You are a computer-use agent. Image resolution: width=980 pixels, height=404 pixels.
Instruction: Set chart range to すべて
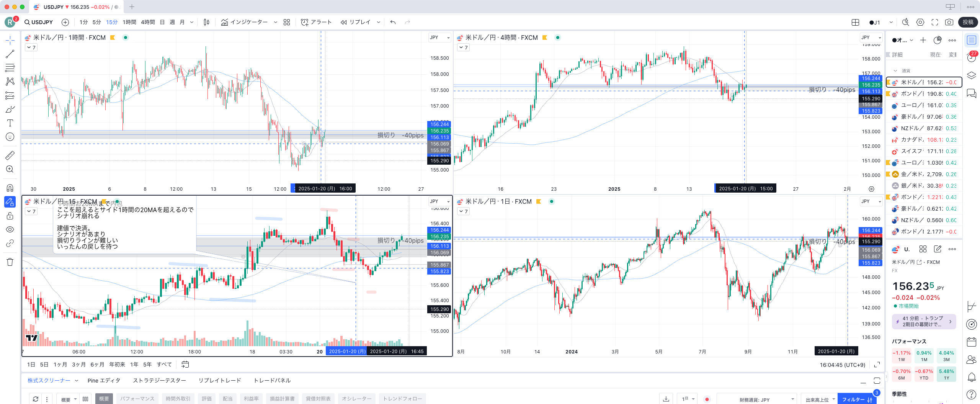164,365
